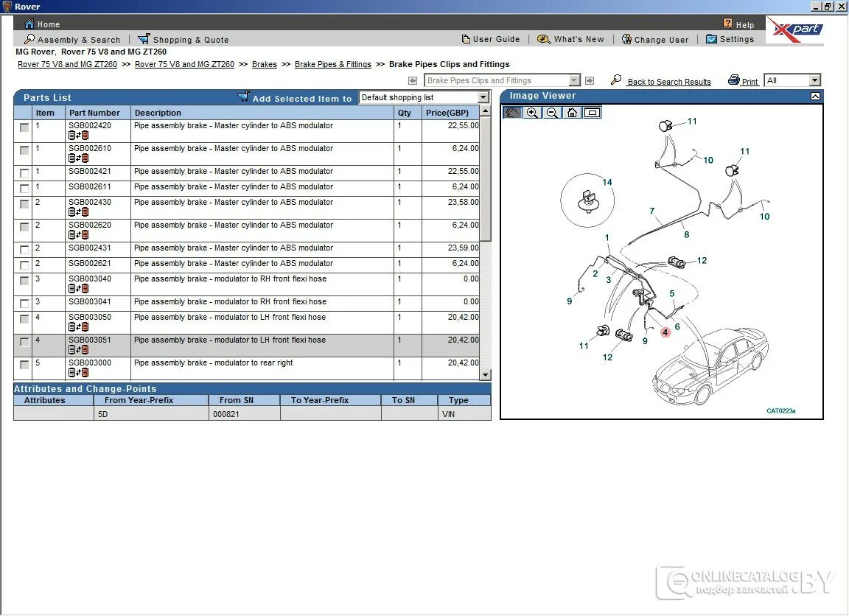Click callout 7 on the brake pipe diagram
Image resolution: width=849 pixels, height=616 pixels.
[x=652, y=211]
